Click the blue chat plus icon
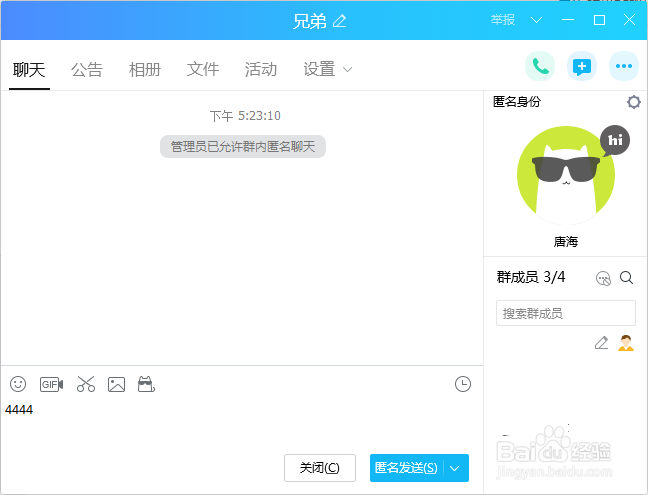The width and height of the screenshot is (648, 495). coord(581,66)
